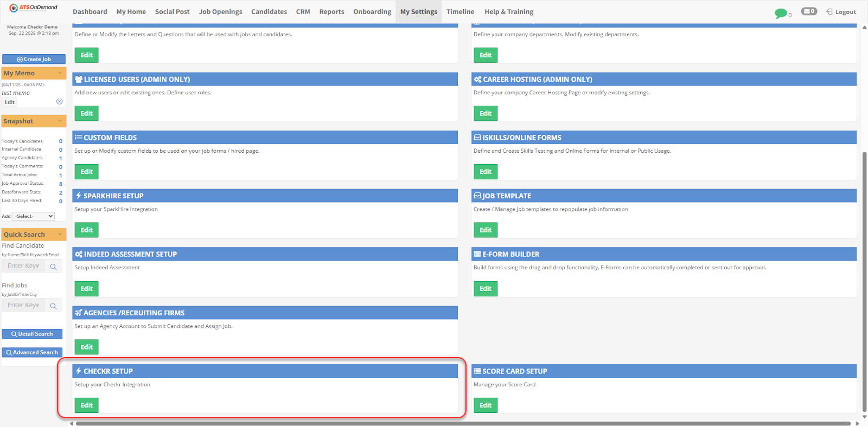The height and width of the screenshot is (427, 868).
Task: Click the Last 30 Days Hired count
Action: [x=61, y=201]
